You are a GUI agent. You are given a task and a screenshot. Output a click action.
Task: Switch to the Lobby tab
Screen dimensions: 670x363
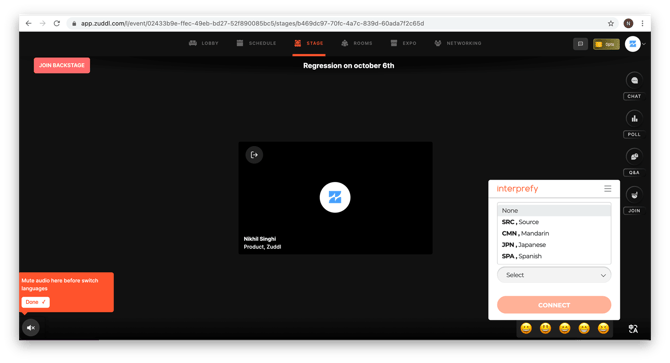click(x=203, y=43)
